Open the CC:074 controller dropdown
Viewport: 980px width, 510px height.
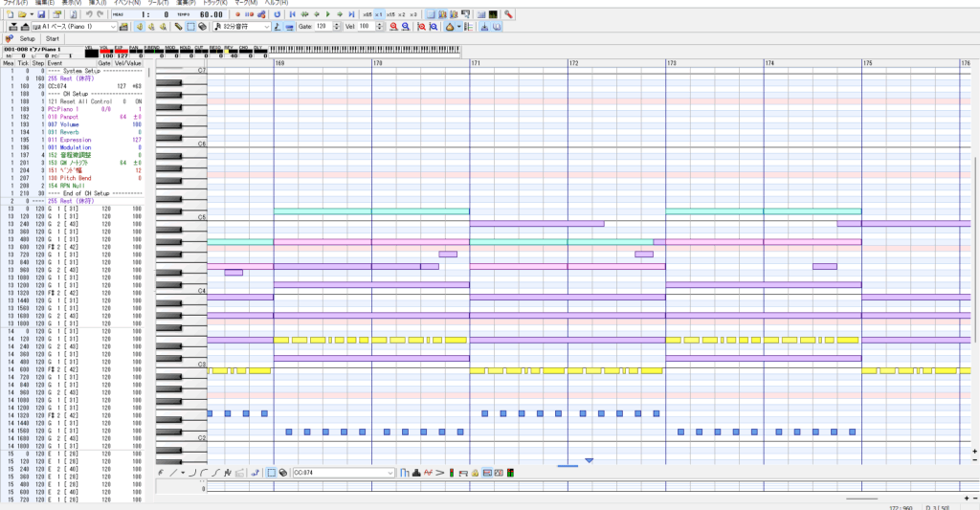click(344, 473)
